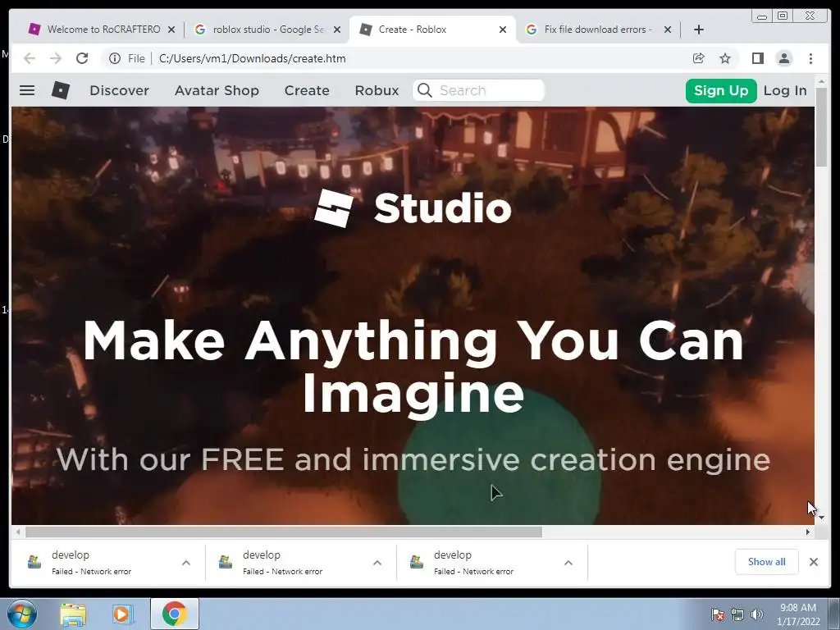
Task: Click the browser forward arrow
Action: [x=56, y=58]
